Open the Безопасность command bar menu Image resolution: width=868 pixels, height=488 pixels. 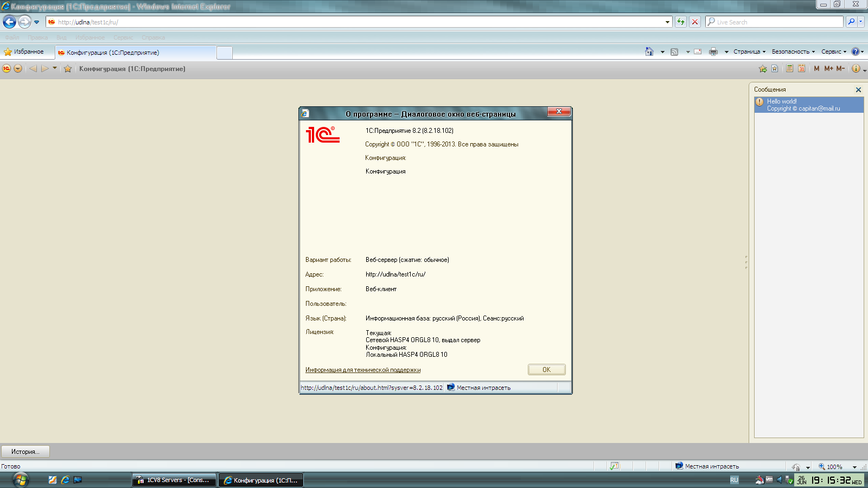[793, 52]
